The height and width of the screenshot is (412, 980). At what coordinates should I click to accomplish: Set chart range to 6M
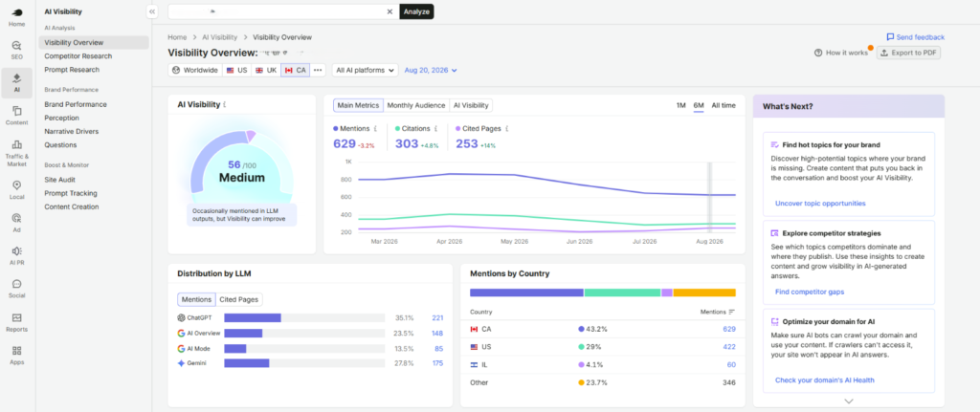point(699,105)
